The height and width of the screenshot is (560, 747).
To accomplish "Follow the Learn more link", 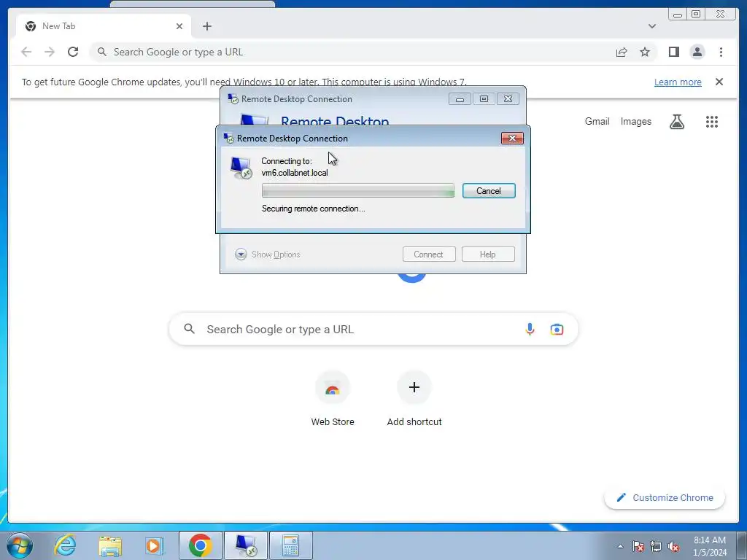I will pos(678,82).
